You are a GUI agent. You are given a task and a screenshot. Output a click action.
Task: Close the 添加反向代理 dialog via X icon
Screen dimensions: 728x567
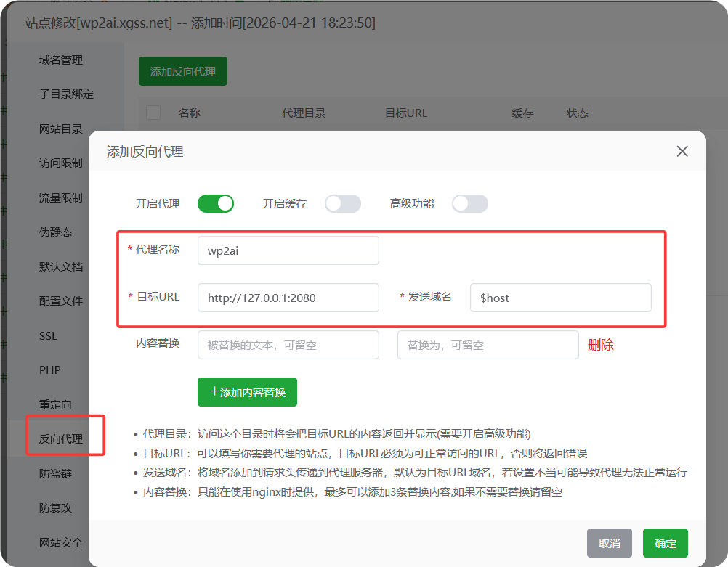(682, 151)
